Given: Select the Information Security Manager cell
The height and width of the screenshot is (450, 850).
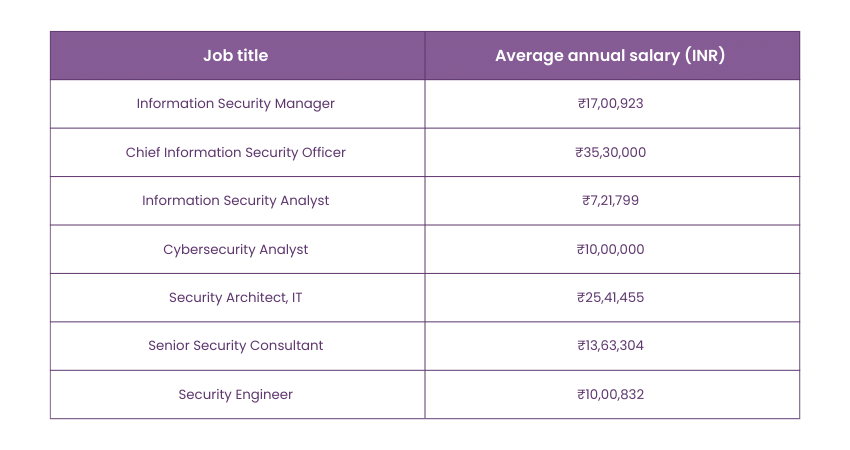Looking at the screenshot, I should click(x=236, y=104).
